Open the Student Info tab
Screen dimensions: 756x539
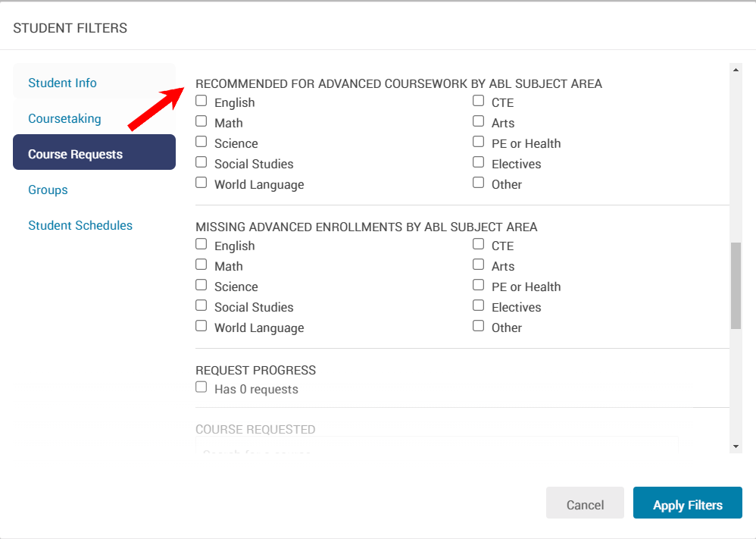coord(62,83)
